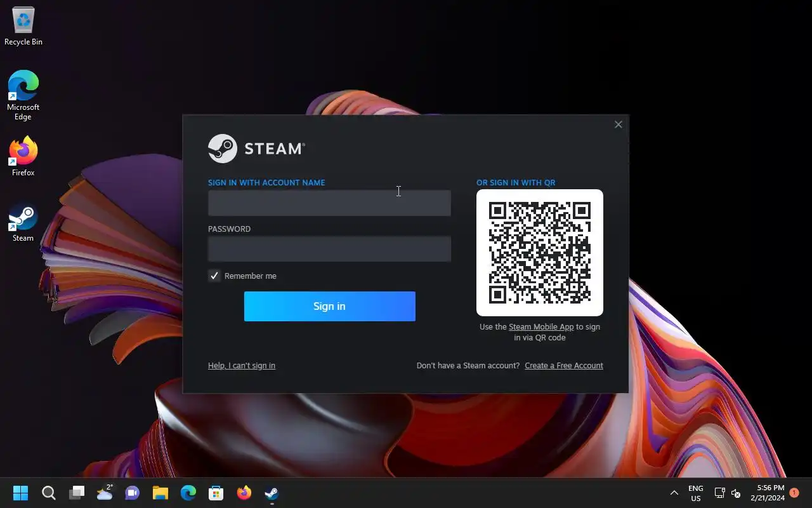Click Don't have a Steam account text
This screenshot has height=508, width=812.
click(x=468, y=366)
